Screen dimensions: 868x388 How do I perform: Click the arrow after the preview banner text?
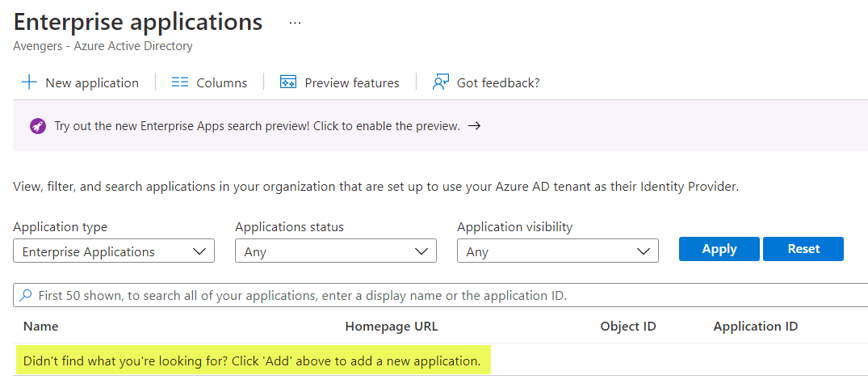(x=474, y=126)
